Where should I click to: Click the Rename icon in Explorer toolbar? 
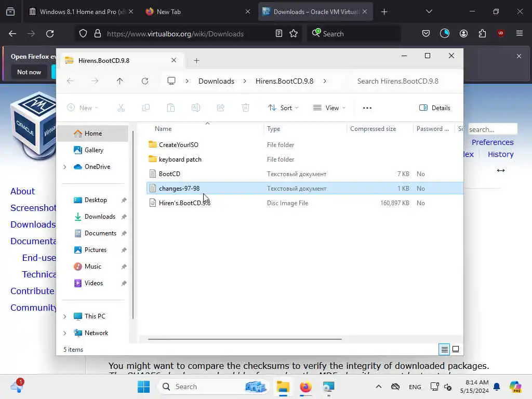(196, 108)
